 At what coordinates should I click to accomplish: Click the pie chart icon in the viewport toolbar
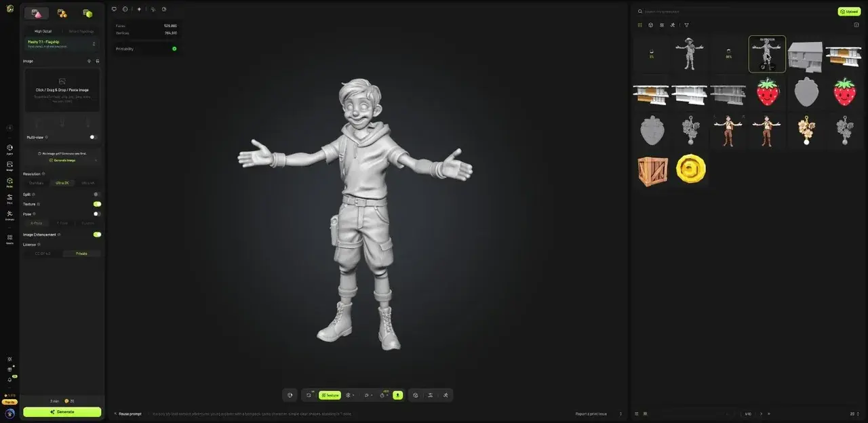(164, 9)
